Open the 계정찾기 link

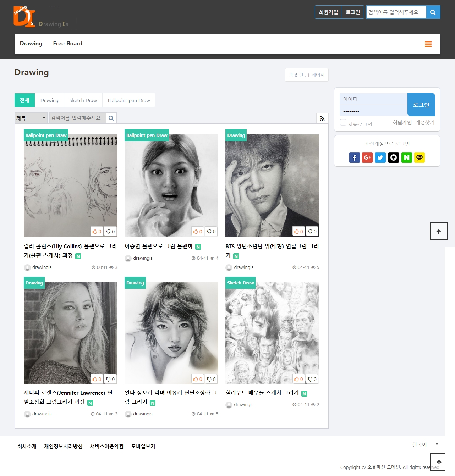pyautogui.click(x=425, y=122)
